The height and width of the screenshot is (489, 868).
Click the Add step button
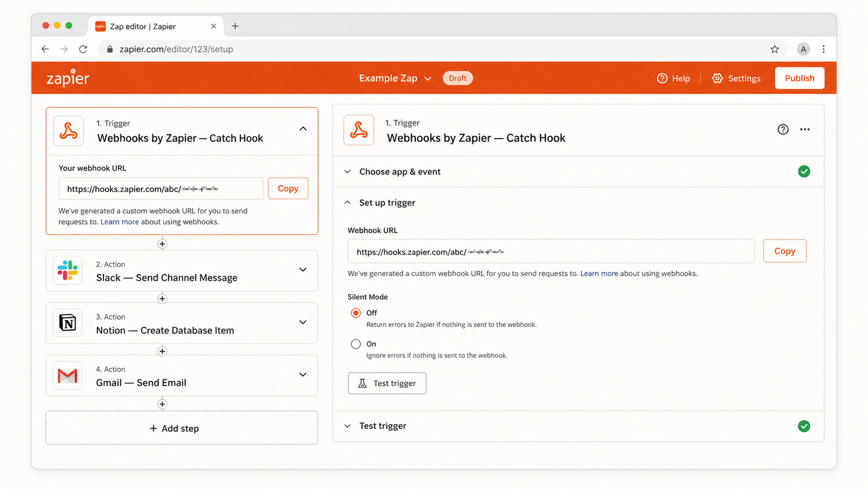click(182, 428)
